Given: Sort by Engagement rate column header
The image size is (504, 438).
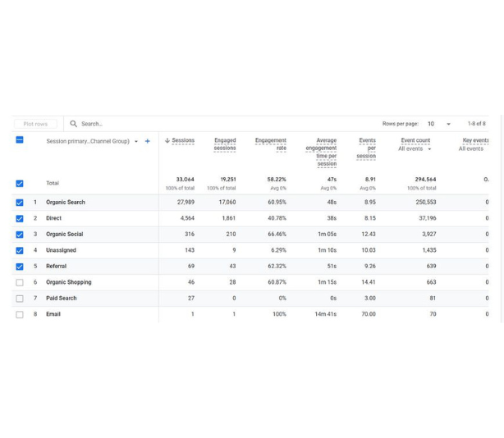Looking at the screenshot, I should tap(271, 144).
